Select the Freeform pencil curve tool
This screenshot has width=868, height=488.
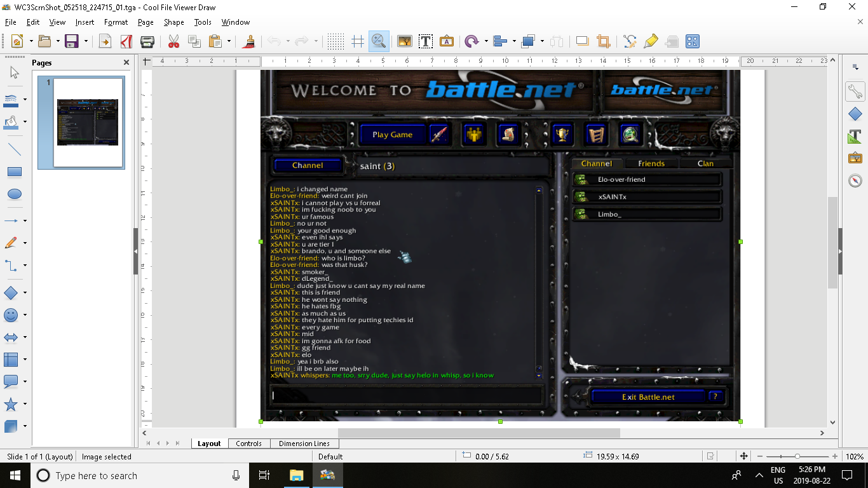[x=11, y=243]
